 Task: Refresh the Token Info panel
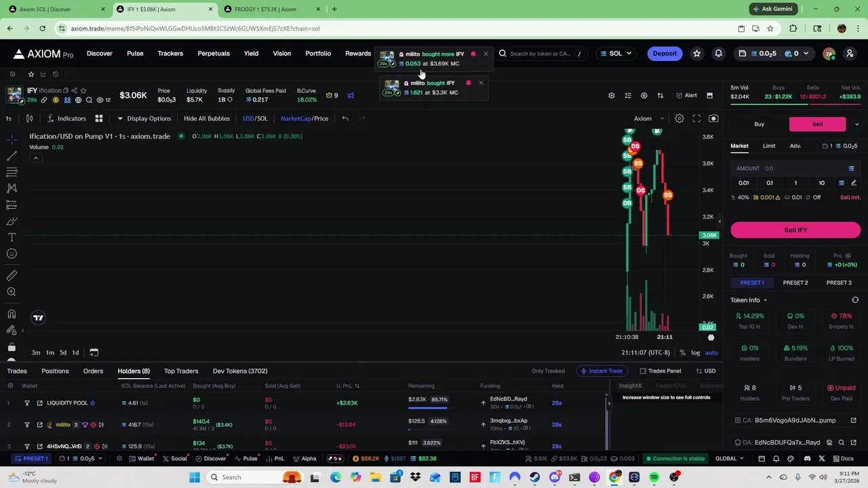click(x=855, y=300)
